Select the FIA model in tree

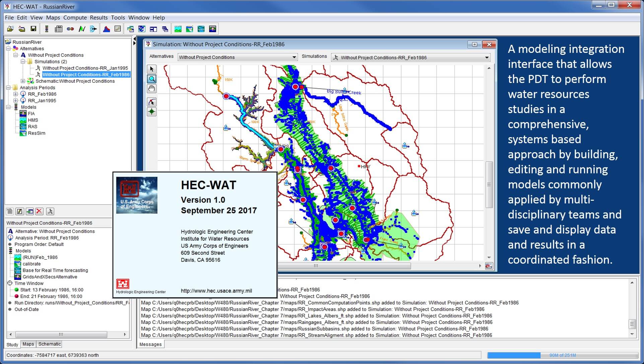pyautogui.click(x=31, y=114)
